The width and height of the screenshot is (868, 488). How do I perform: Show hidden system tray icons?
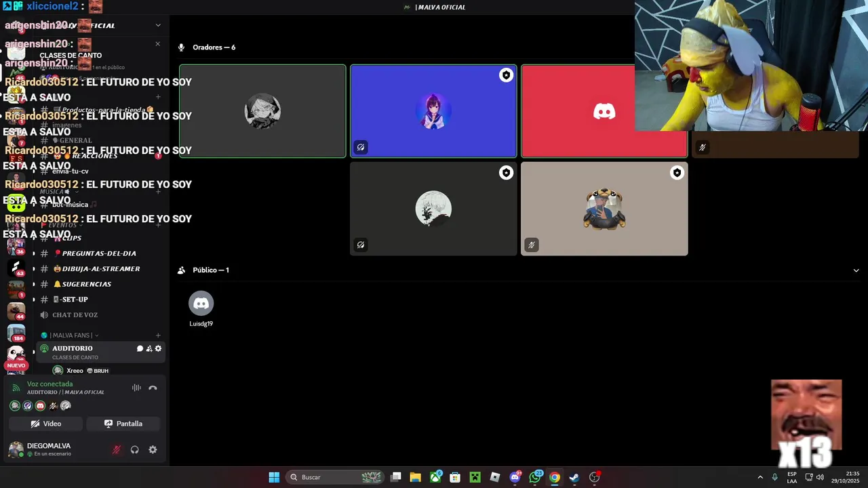(x=760, y=477)
